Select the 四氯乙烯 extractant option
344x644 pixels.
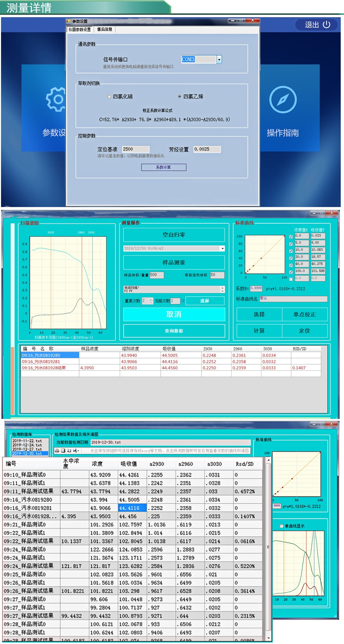tap(180, 97)
